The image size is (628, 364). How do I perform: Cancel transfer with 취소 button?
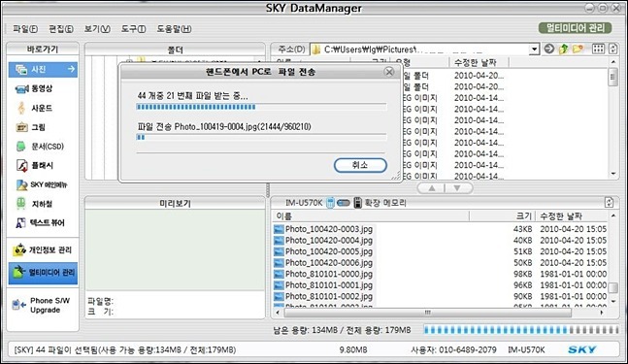[360, 165]
